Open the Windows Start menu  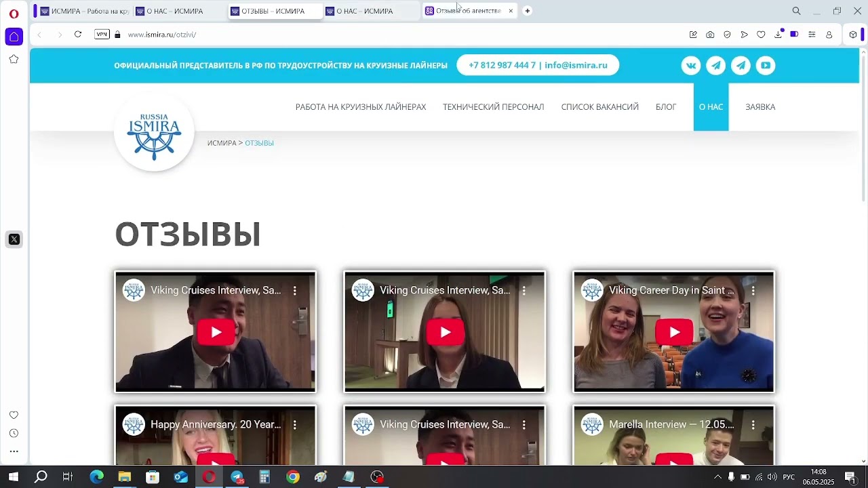(14, 477)
